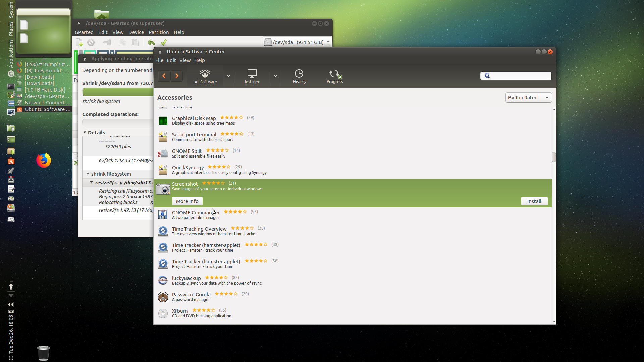The height and width of the screenshot is (362, 644).
Task: Expand the shrink file system section
Action: [87, 173]
